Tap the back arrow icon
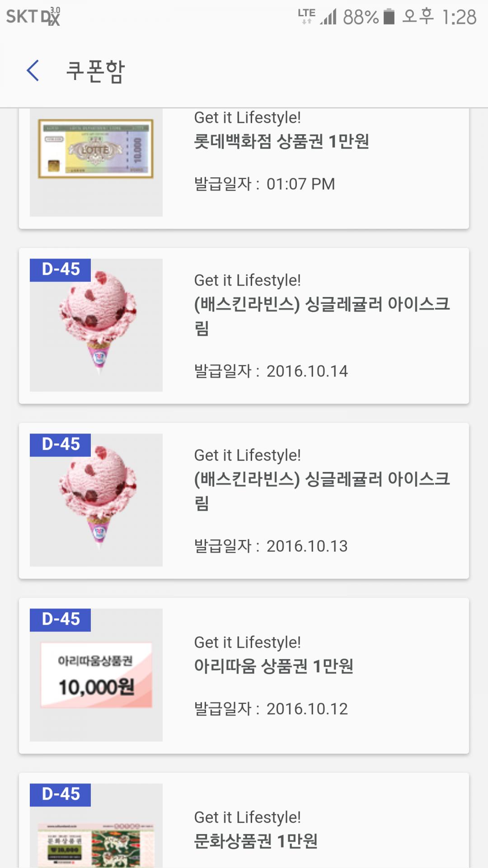The width and height of the screenshot is (488, 868). point(33,71)
